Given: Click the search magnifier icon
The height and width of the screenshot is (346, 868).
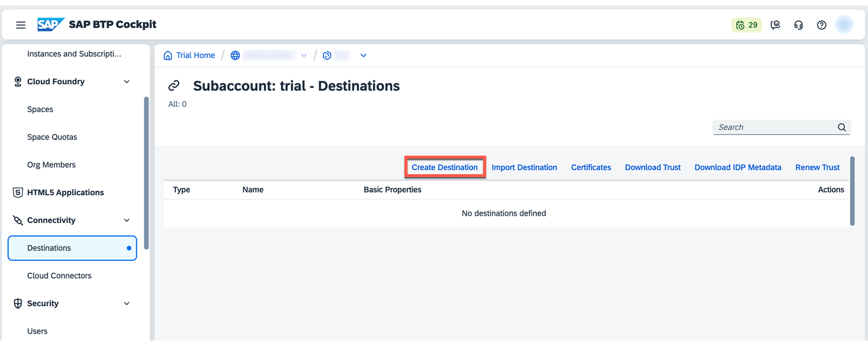Looking at the screenshot, I should (842, 127).
